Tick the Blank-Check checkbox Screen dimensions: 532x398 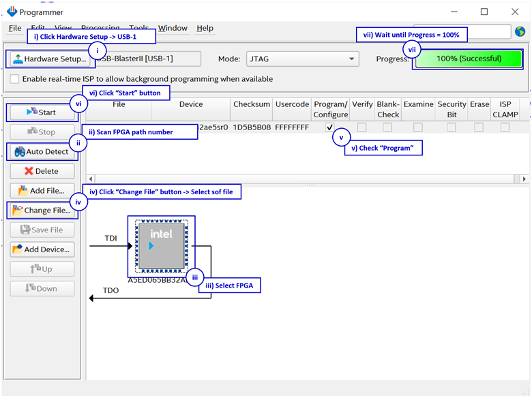(x=388, y=127)
